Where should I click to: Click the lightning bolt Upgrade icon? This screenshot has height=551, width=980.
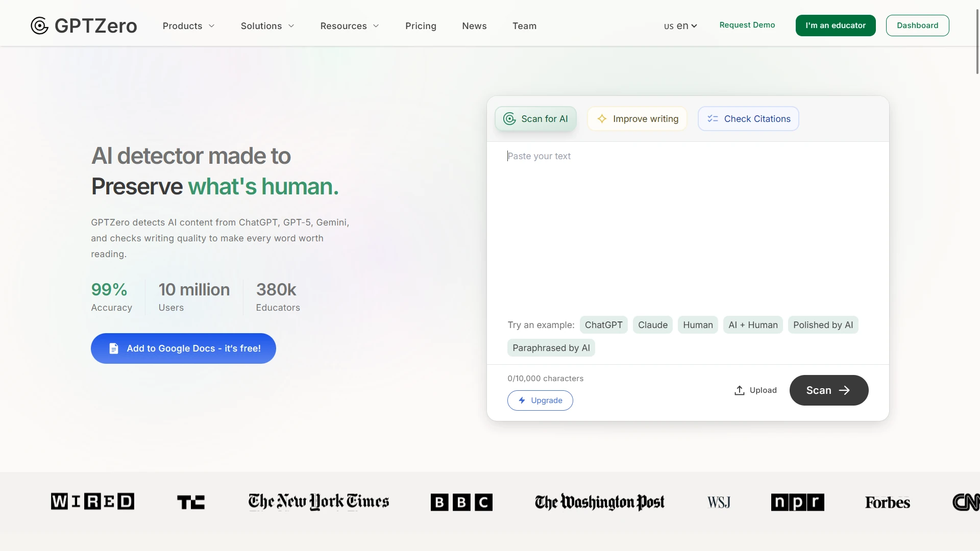point(522,400)
